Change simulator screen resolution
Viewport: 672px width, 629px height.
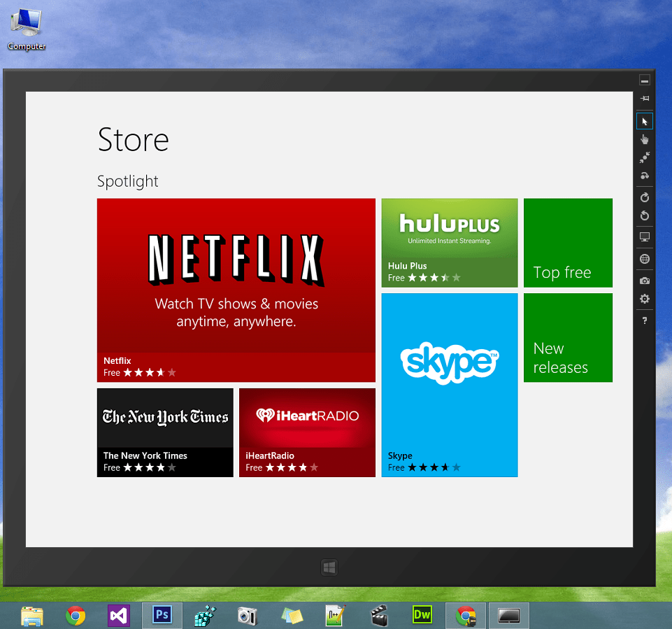click(645, 236)
